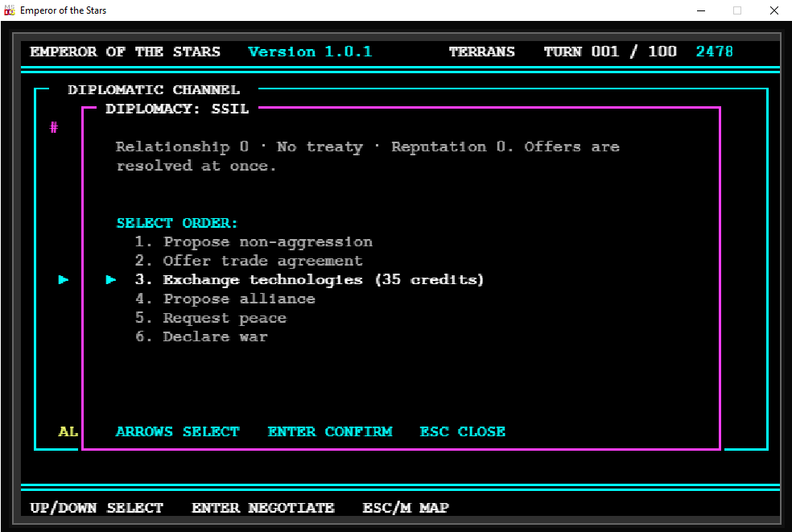Click the disabled maximize window button
The height and width of the screenshot is (532, 792).
(x=737, y=10)
